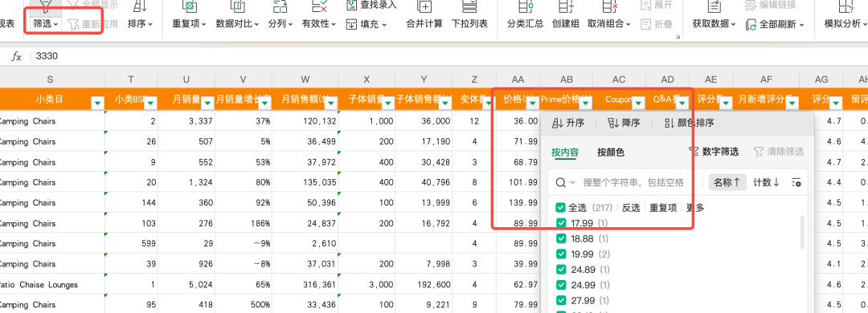The width and height of the screenshot is (868, 313).
Task: Click 重复项 link in filter list
Action: 662,208
